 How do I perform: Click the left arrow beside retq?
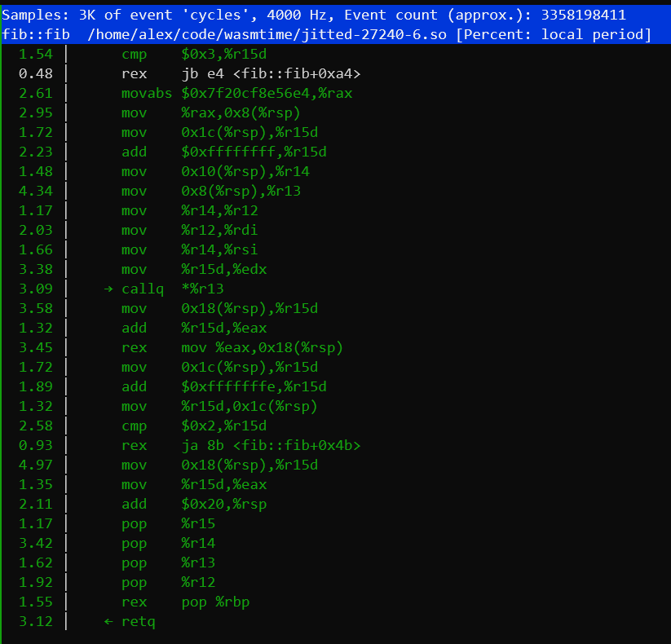tap(110, 621)
